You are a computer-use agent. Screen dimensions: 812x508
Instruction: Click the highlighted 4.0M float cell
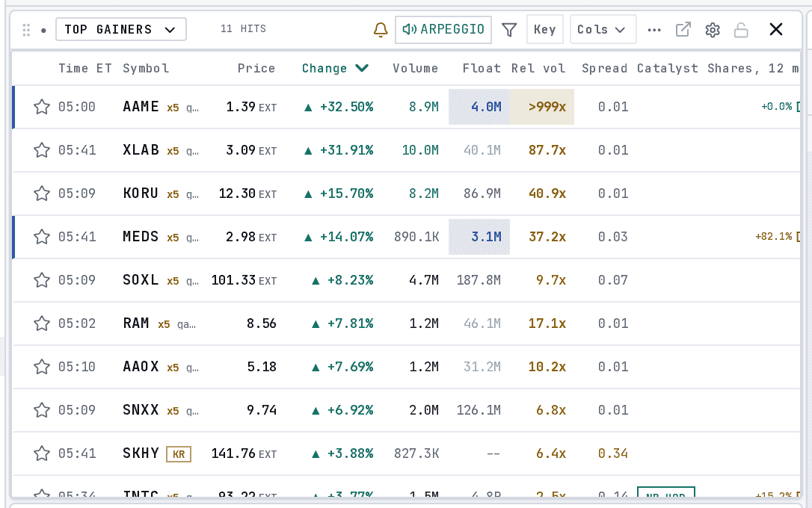coord(479,107)
